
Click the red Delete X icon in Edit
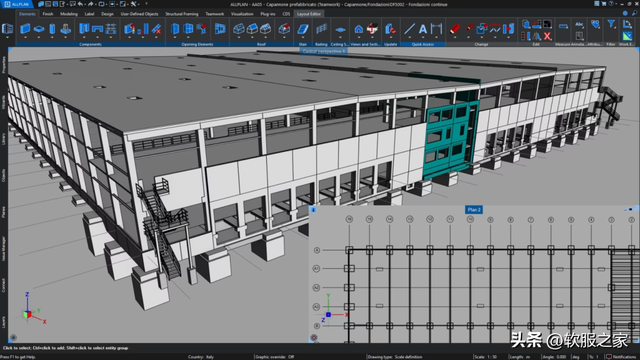coord(547,36)
